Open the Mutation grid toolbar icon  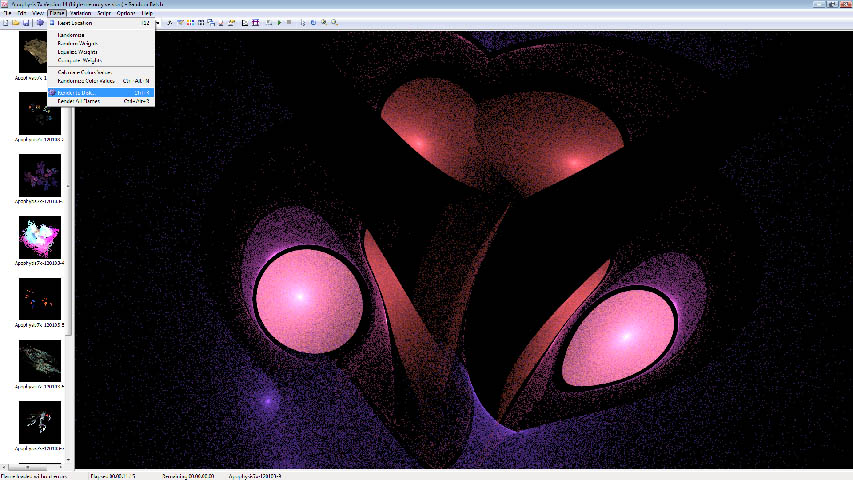[x=201, y=23]
